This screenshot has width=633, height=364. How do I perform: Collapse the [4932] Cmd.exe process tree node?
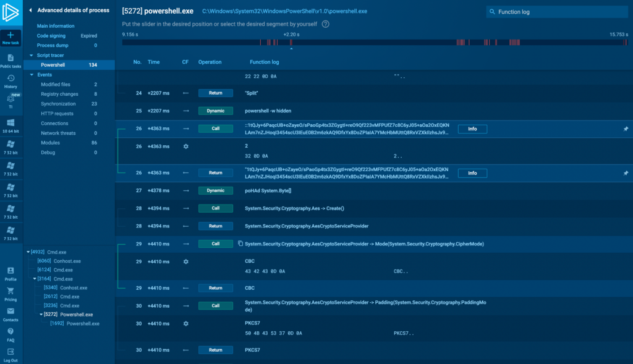28,252
